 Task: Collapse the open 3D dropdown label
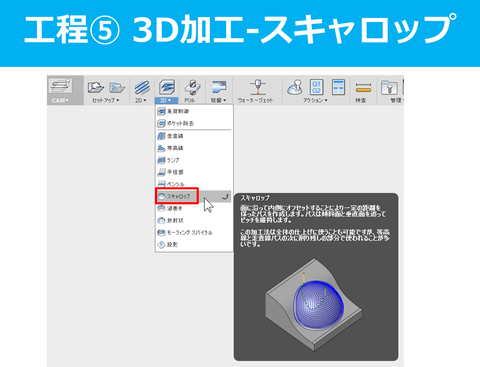point(166,100)
